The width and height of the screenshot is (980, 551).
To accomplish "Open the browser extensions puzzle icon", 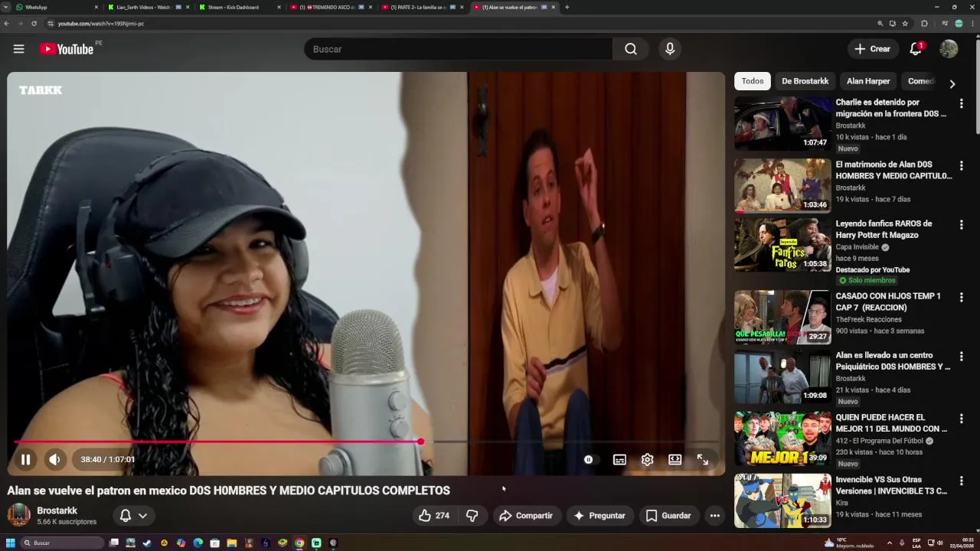I will point(924,24).
